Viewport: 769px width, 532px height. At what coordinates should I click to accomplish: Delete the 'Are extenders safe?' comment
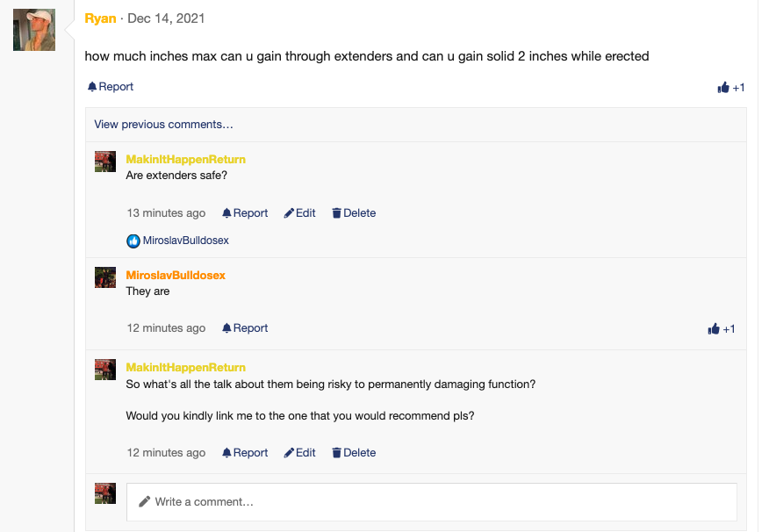pyautogui.click(x=354, y=212)
